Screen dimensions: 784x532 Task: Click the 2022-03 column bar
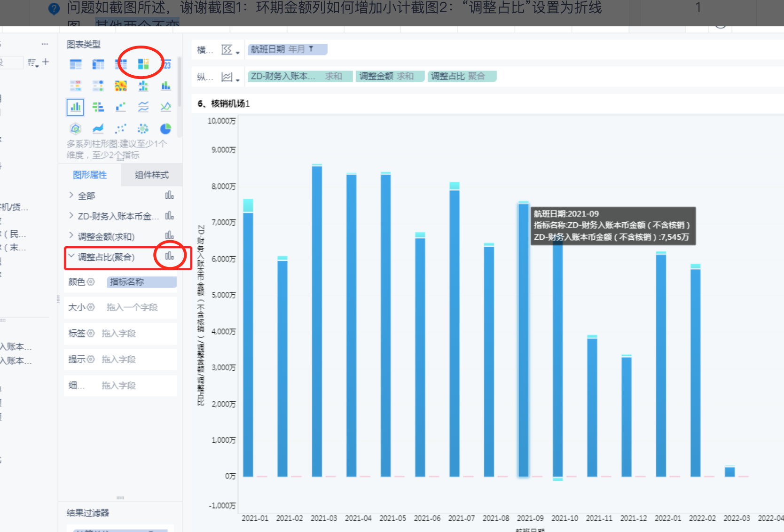pyautogui.click(x=730, y=471)
